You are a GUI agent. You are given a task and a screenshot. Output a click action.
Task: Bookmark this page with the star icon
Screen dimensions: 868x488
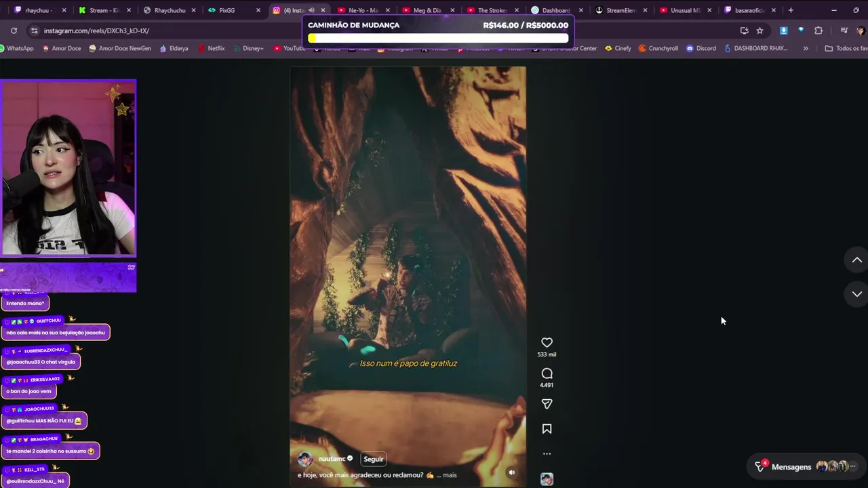coord(759,30)
